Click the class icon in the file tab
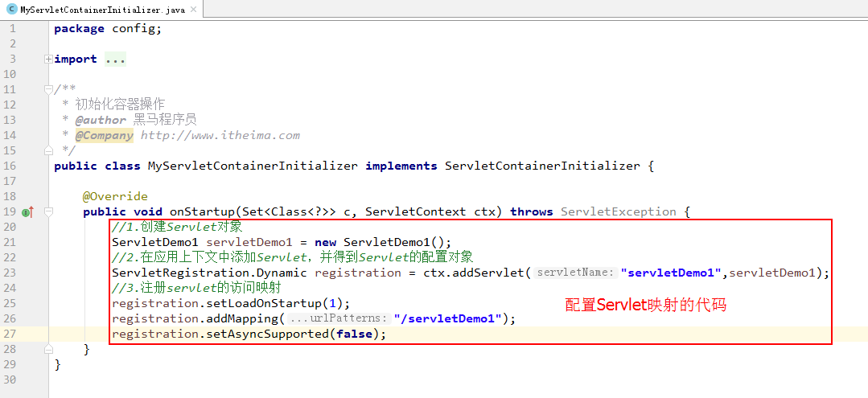 tap(11, 10)
